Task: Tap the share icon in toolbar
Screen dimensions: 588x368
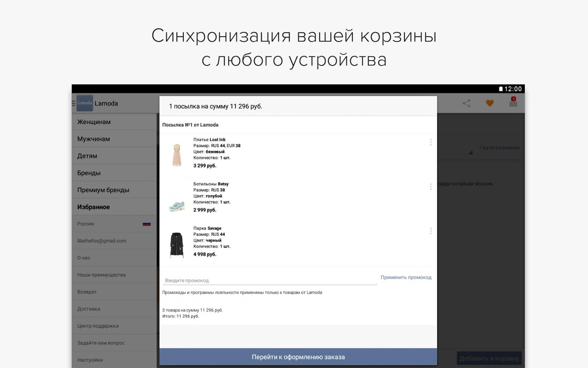Action: [466, 103]
